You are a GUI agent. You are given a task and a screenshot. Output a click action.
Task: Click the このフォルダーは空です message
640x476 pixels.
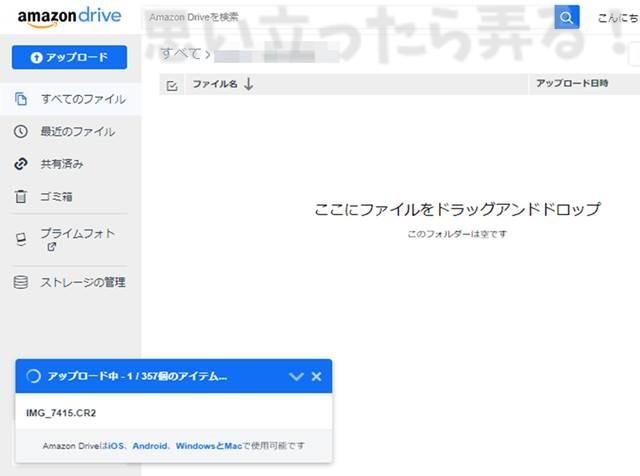[x=457, y=234]
